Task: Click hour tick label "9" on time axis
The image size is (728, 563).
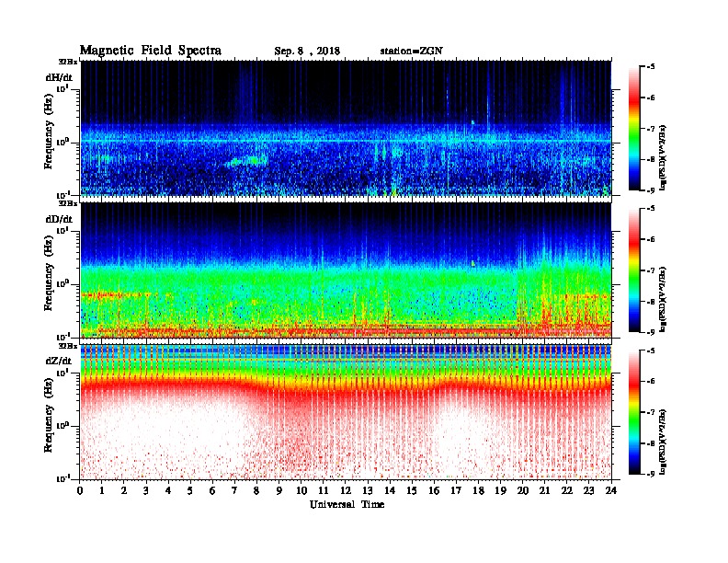Action: [279, 491]
